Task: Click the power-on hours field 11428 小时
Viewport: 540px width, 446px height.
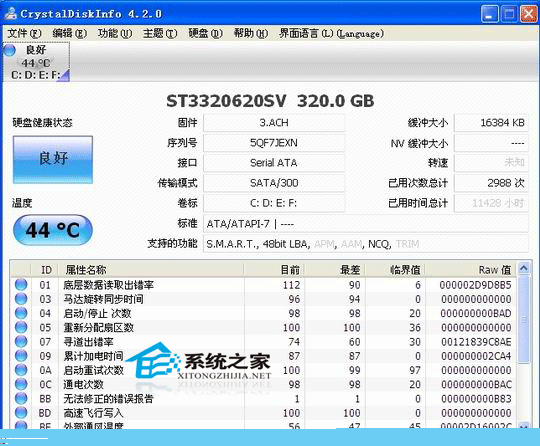Action: [491, 203]
